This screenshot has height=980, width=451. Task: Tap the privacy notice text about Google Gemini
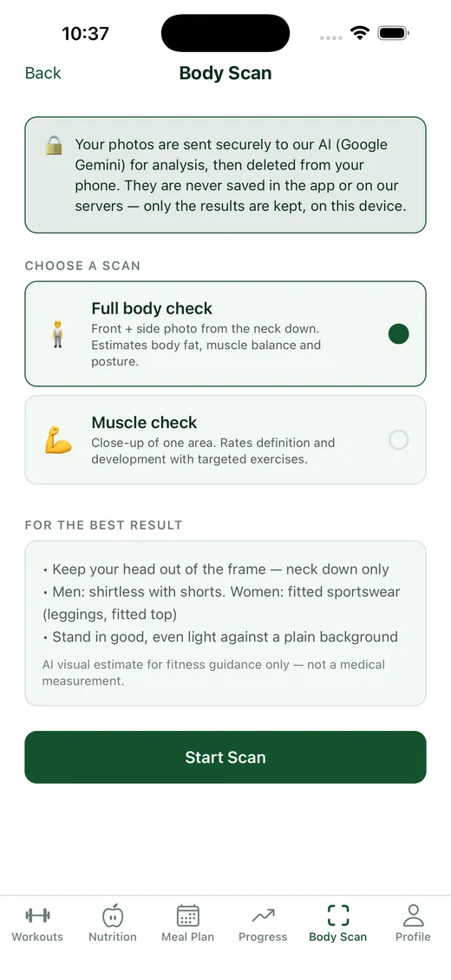click(240, 175)
